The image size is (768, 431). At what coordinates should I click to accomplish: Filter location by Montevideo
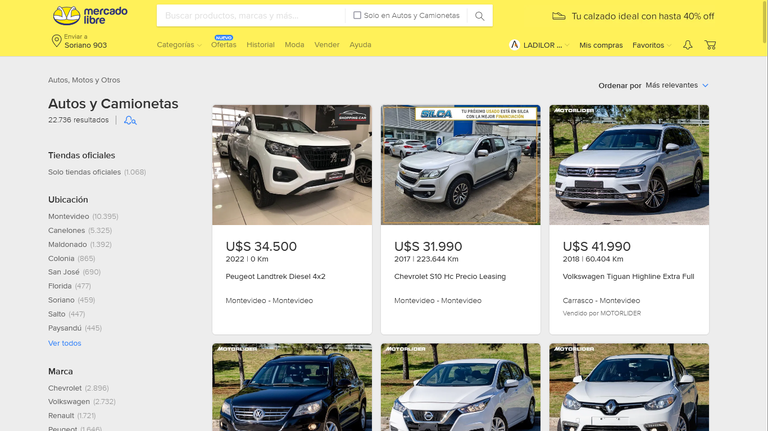83,216
